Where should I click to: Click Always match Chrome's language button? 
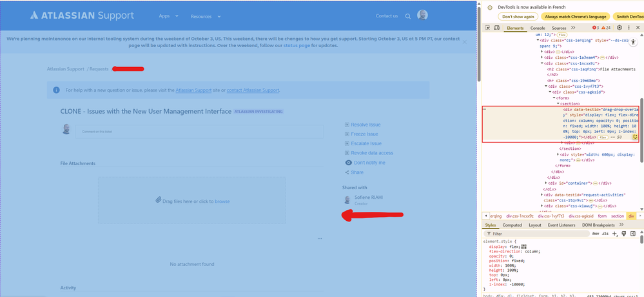[x=575, y=16]
